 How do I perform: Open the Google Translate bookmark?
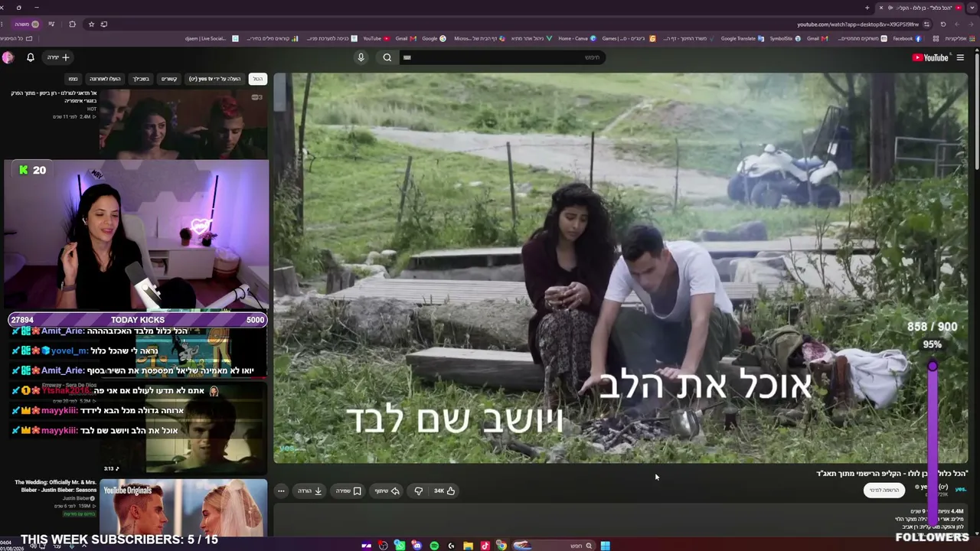coord(743,38)
